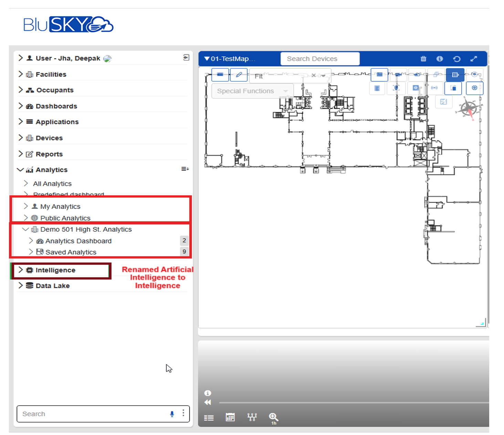Toggle the highlighted blue panel button on map toolbar
This screenshot has width=504, height=435.
pyautogui.click(x=455, y=75)
